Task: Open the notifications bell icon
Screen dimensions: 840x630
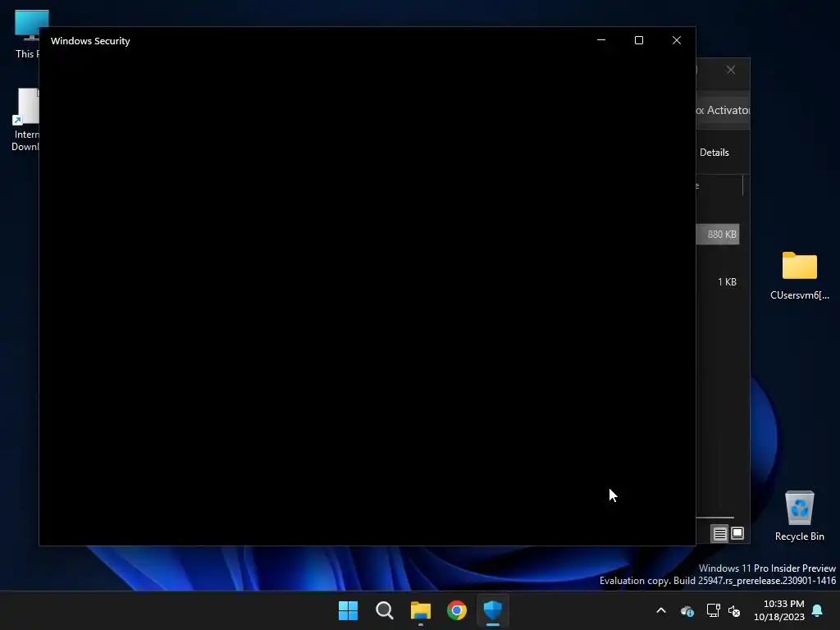Action: pyautogui.click(x=818, y=610)
